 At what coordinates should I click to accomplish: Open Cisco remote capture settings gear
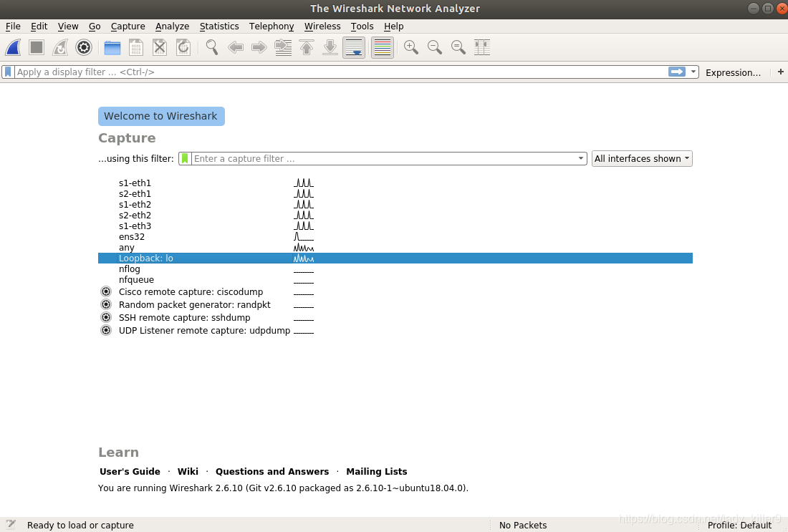pyautogui.click(x=105, y=291)
